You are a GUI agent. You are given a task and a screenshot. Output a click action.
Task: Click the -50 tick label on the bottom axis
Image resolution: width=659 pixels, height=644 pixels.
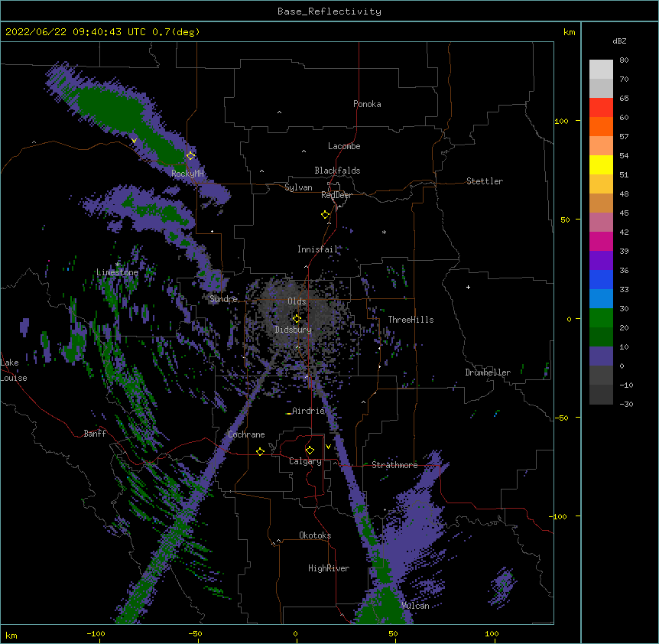[x=195, y=634]
